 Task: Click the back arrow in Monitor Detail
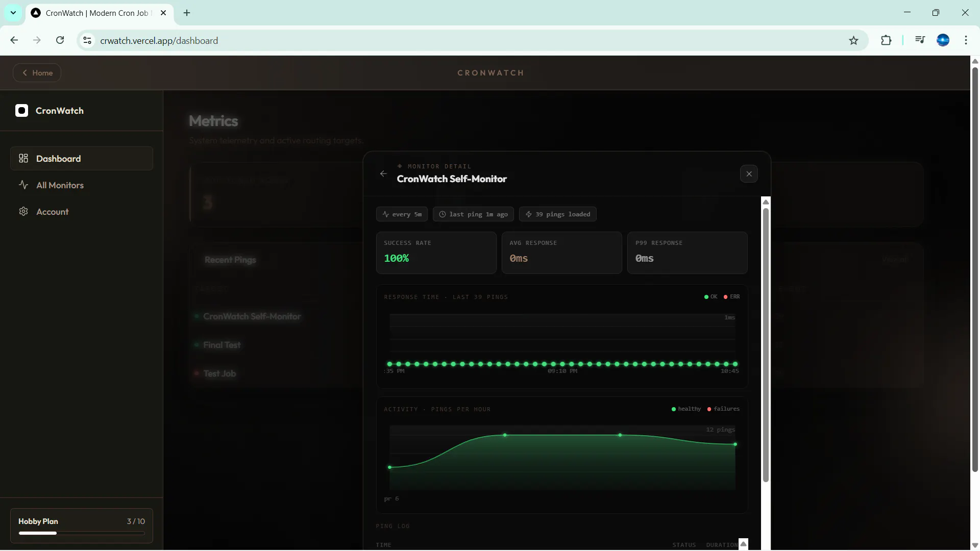tap(383, 174)
